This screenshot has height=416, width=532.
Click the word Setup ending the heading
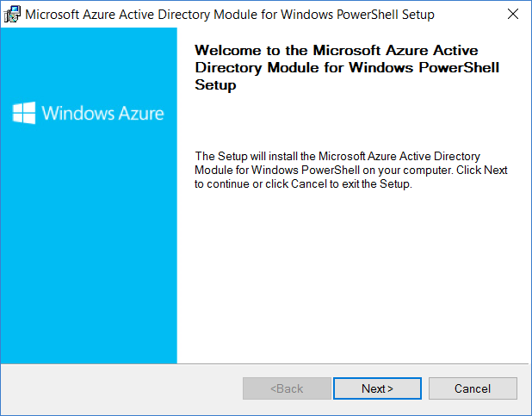tap(215, 85)
